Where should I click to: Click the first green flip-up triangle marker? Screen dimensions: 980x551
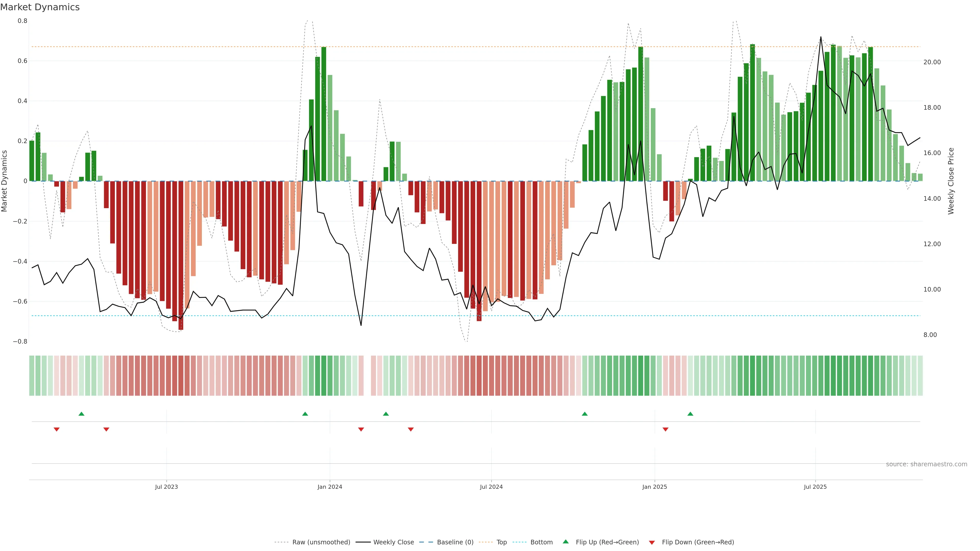coord(81,414)
